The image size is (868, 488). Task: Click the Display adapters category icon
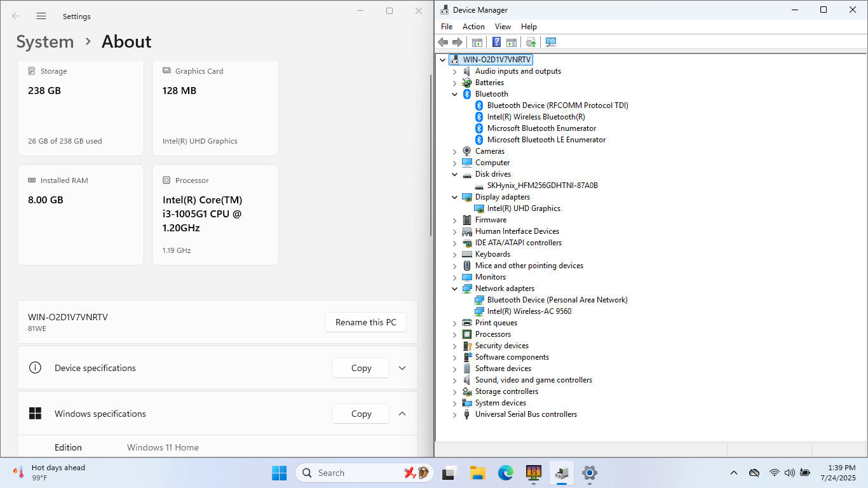click(x=467, y=197)
